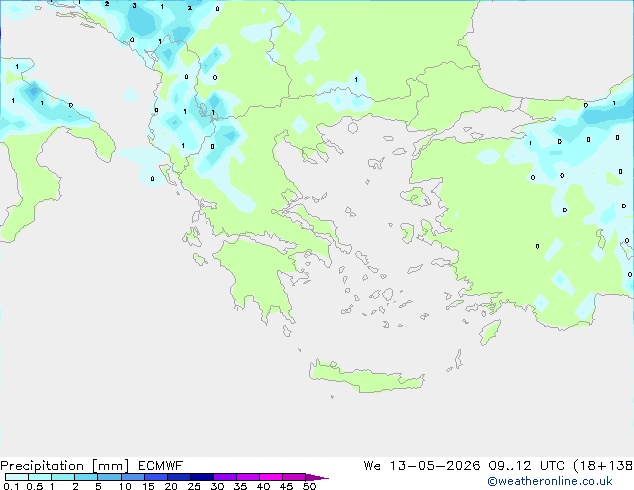This screenshot has width=634, height=490.
Task: Pick the 1–2 mm legend swatch
Action: click(63, 477)
